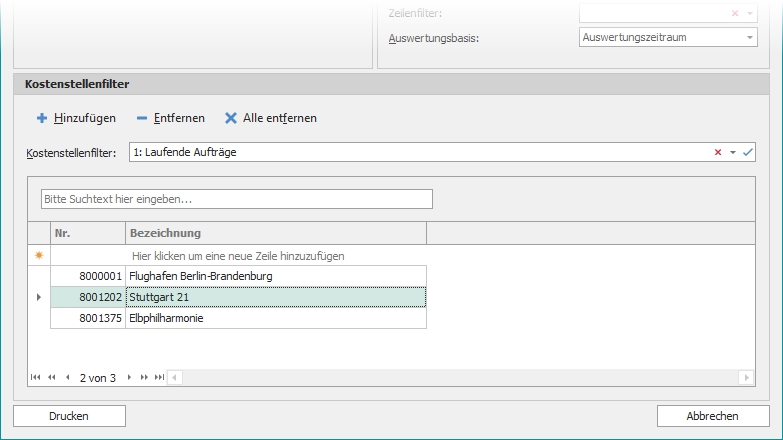Image resolution: width=783 pixels, height=440 pixels.
Task: Go to next record in navigator
Action: point(129,377)
